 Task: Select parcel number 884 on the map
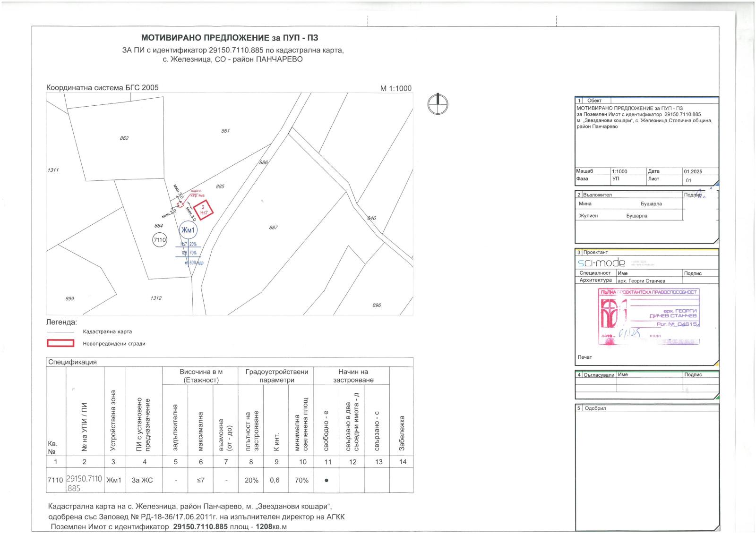[x=158, y=226]
